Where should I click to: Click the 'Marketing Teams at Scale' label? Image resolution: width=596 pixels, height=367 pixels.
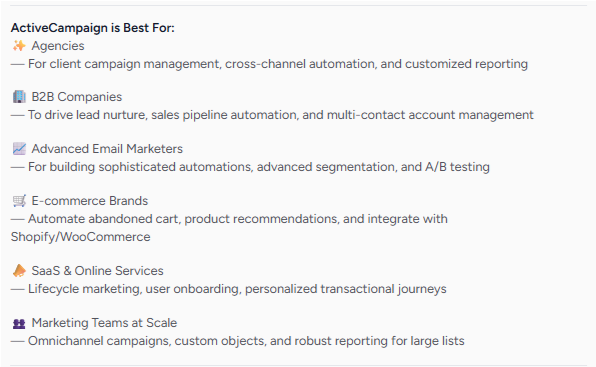pyautogui.click(x=104, y=323)
